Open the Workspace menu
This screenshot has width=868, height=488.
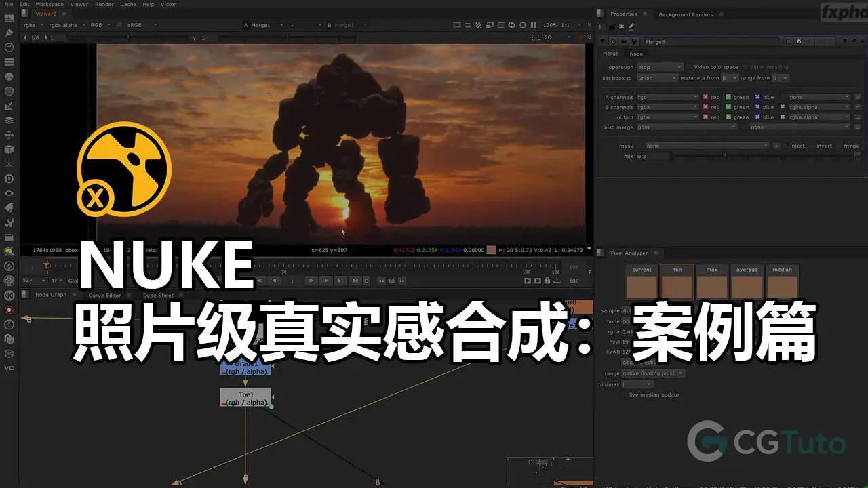click(x=50, y=4)
